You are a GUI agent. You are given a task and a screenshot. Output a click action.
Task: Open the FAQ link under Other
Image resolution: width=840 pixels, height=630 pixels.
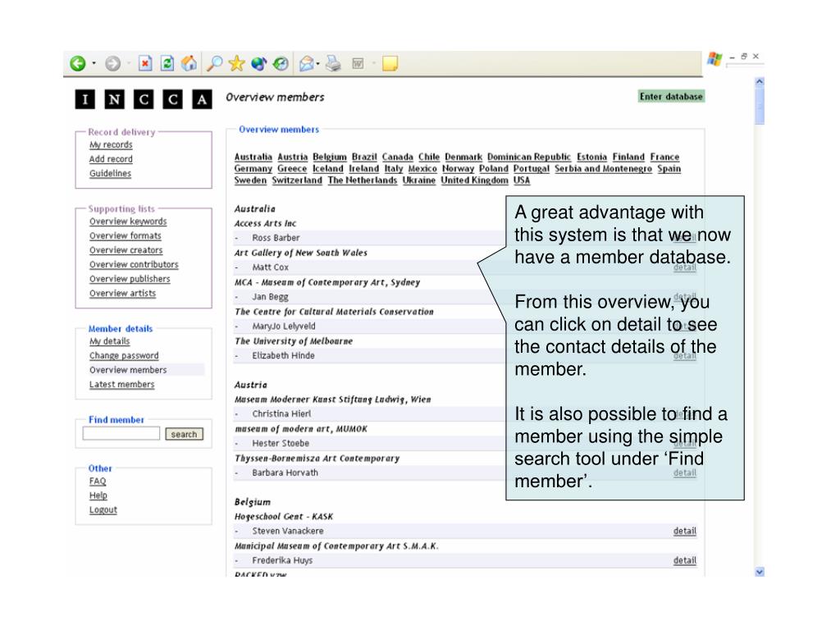[98, 481]
